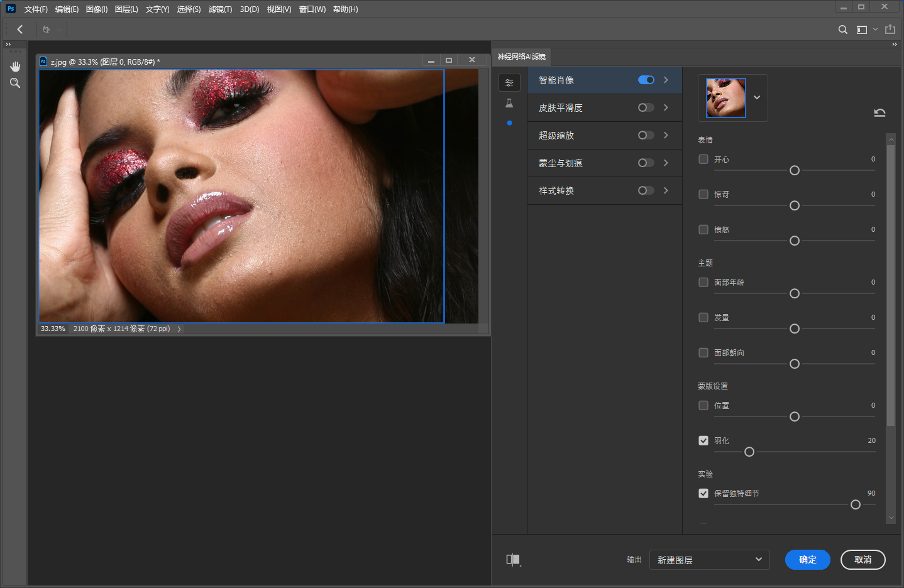Turn off the 智能肖像 filter toggle
The image size is (904, 588).
(x=646, y=80)
